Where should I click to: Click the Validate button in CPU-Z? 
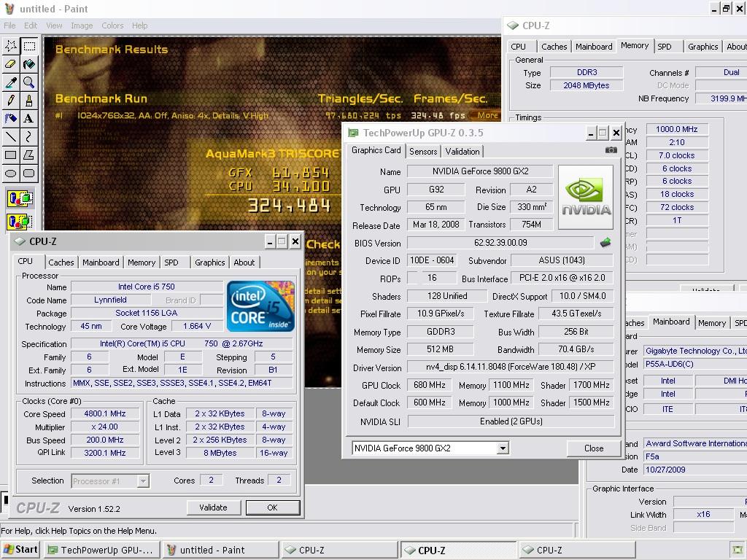213,507
